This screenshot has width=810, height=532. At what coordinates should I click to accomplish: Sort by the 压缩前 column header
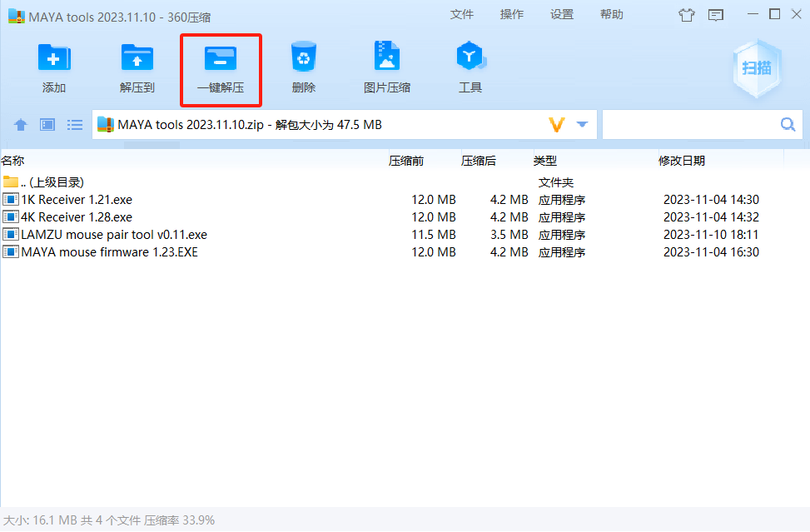tap(406, 161)
